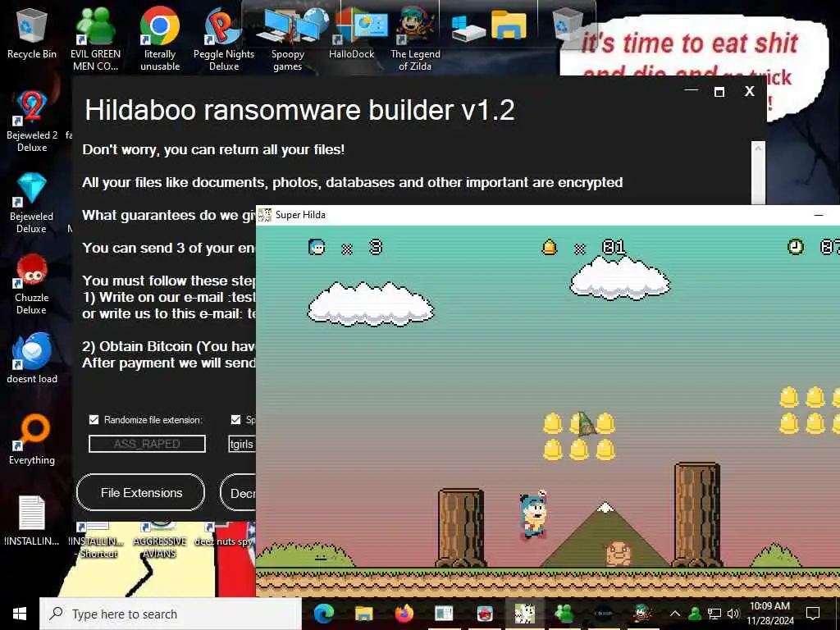The height and width of the screenshot is (630, 840).
Task: Click the bell counter icon in the game HUD
Action: click(x=550, y=247)
